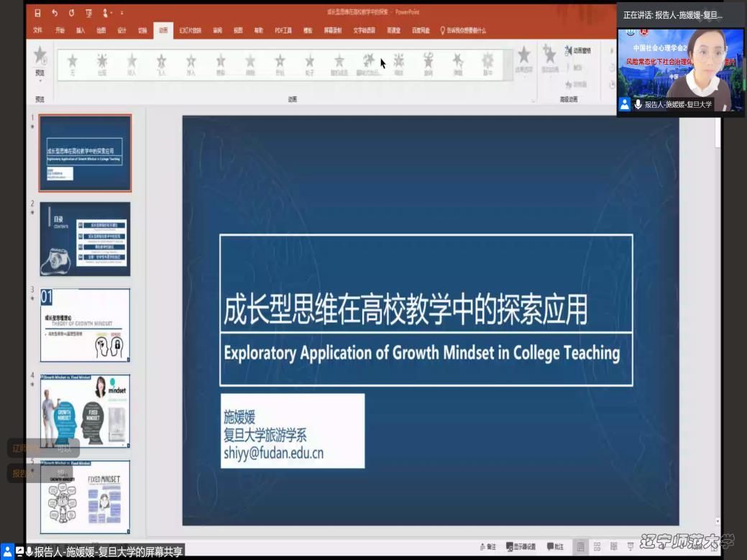Select slide 2 contents thumbnail

(x=85, y=239)
